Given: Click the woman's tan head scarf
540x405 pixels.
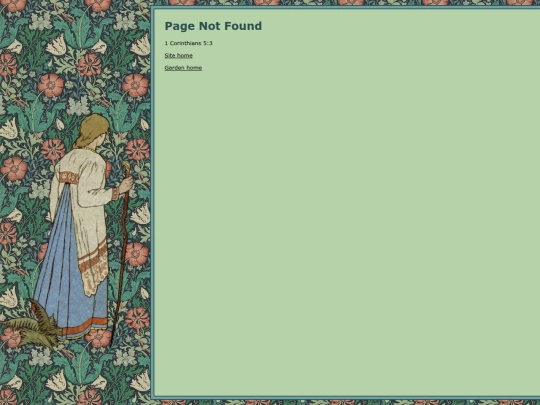Looking at the screenshot, I should (x=91, y=130).
